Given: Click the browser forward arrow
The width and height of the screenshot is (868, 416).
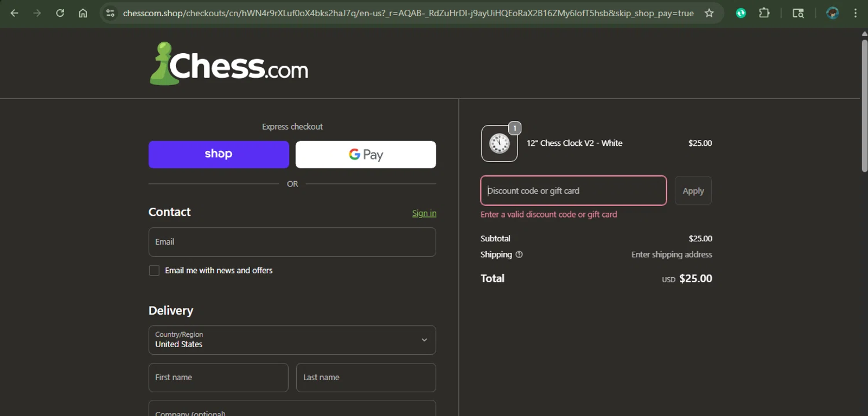Looking at the screenshot, I should coord(37,13).
